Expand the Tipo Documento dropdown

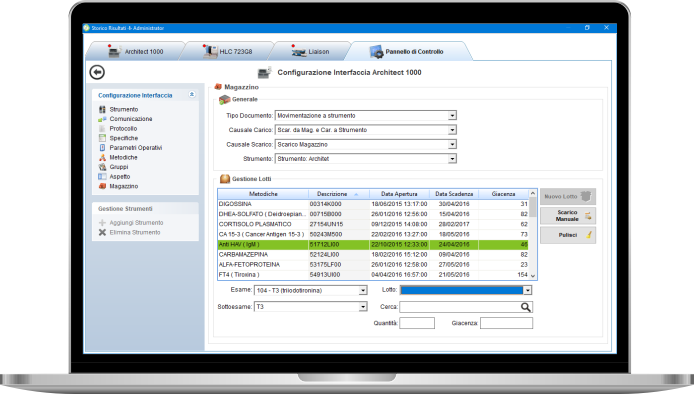[452, 116]
